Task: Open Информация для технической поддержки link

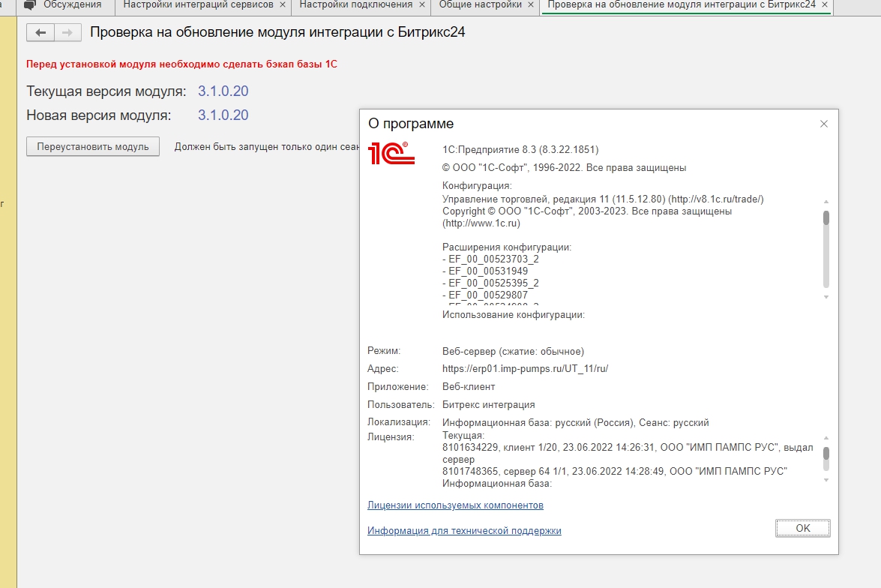Action: [464, 531]
